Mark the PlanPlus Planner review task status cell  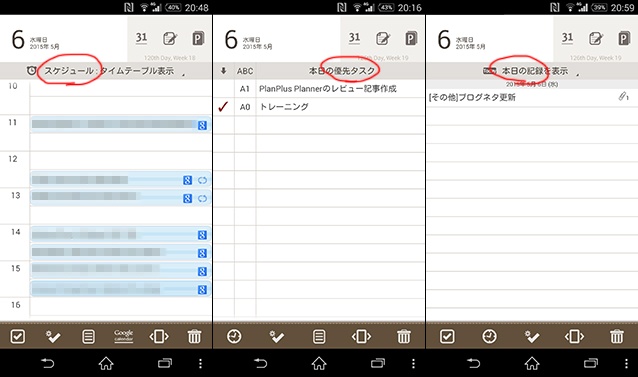224,89
